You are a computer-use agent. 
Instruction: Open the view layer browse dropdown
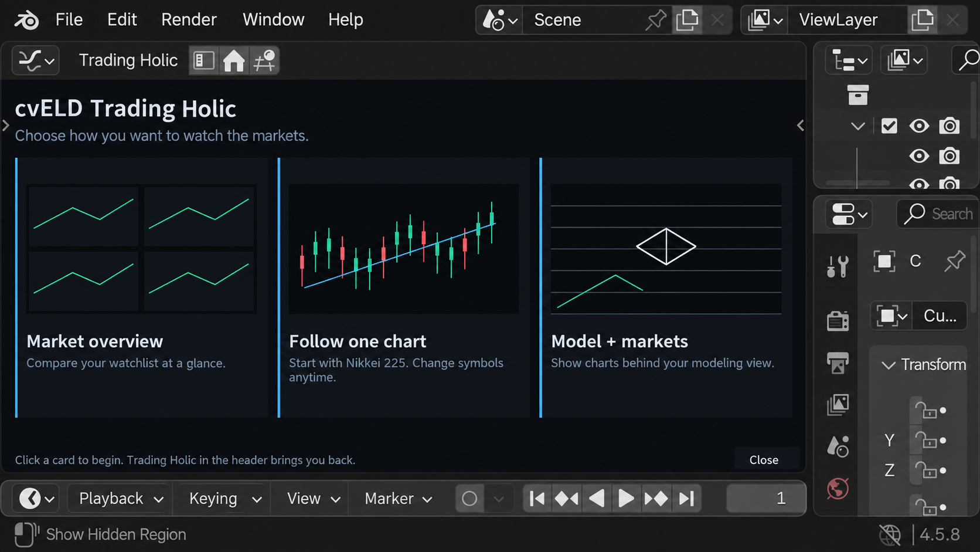[x=764, y=20]
